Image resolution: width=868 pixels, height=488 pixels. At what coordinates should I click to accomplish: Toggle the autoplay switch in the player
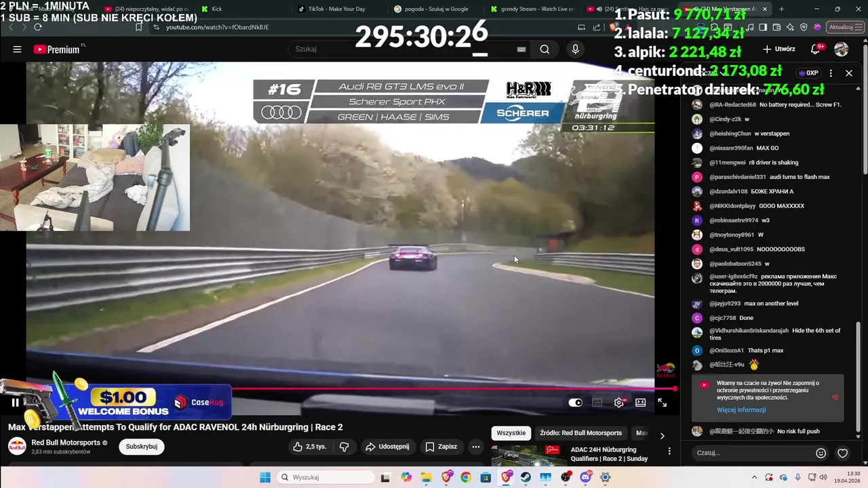tap(575, 403)
